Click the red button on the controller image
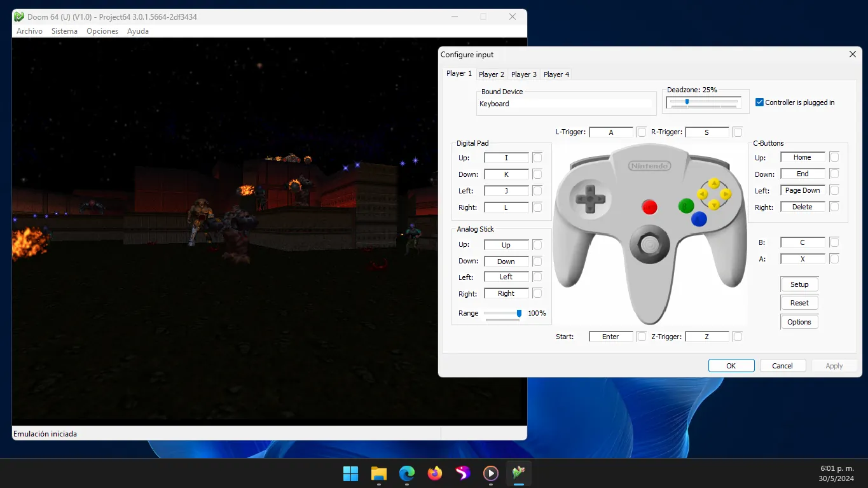This screenshot has width=868, height=488. point(649,207)
